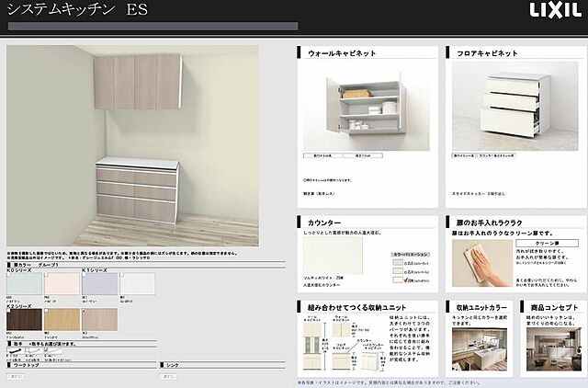Click the K2シリーズ label
Screen dimensions: 588x388
19,306
